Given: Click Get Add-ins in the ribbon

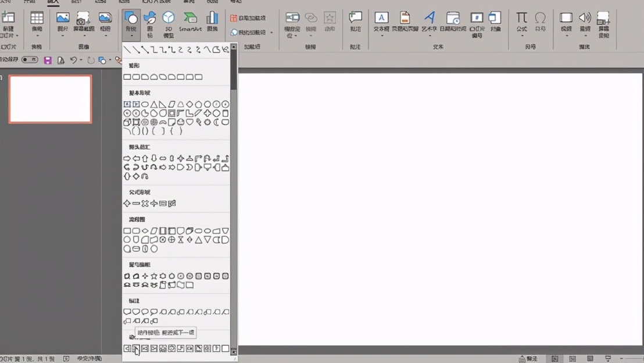Looking at the screenshot, I should point(248,18).
